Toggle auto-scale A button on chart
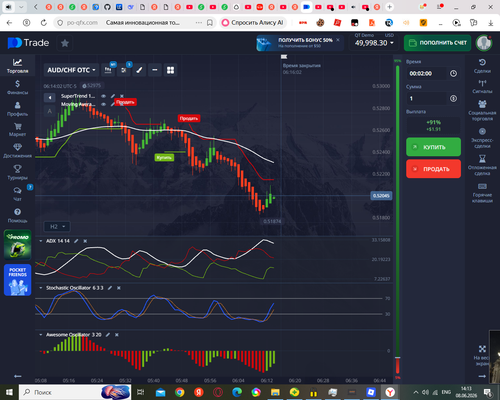This screenshot has width=500, height=400. (x=50, y=111)
